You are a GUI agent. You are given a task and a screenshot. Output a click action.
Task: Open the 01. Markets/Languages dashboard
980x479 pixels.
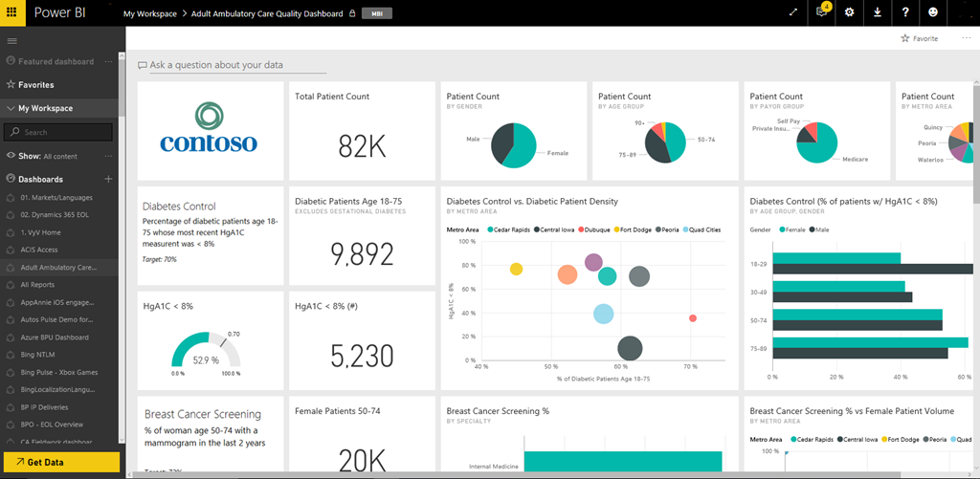pos(56,197)
